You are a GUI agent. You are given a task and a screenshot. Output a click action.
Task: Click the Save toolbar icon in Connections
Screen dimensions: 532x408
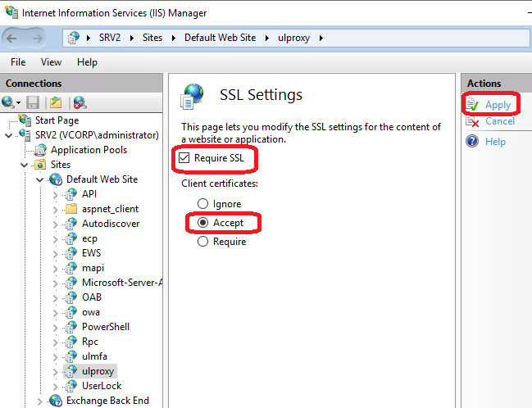[x=33, y=102]
